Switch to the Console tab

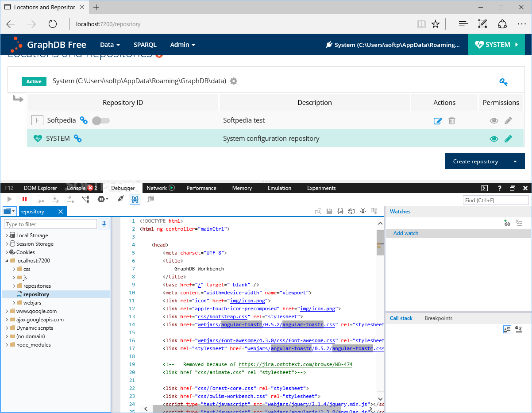pyautogui.click(x=81, y=188)
